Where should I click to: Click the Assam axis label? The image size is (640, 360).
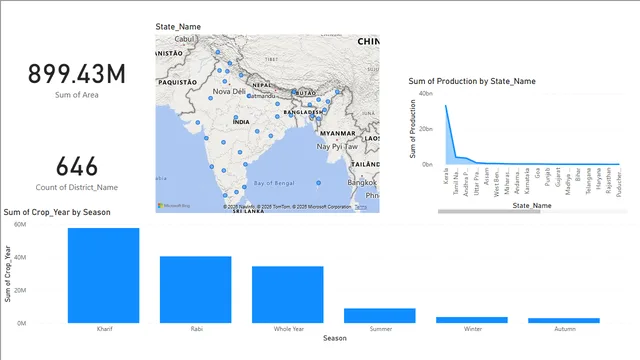(486, 176)
